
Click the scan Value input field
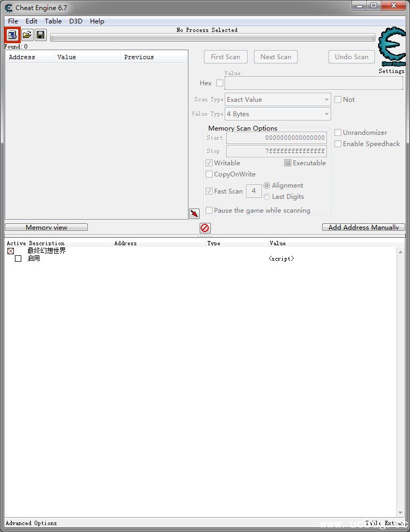pos(314,83)
